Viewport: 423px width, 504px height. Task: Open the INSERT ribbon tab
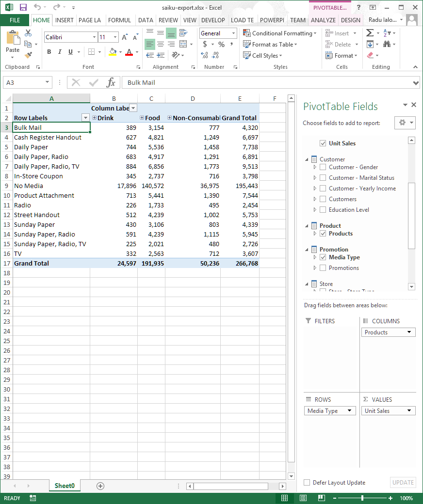tap(65, 20)
